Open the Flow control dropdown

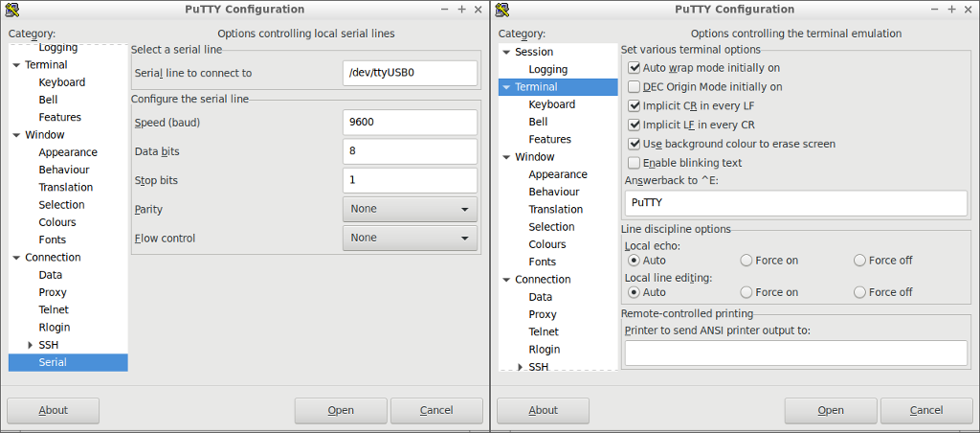click(x=410, y=238)
